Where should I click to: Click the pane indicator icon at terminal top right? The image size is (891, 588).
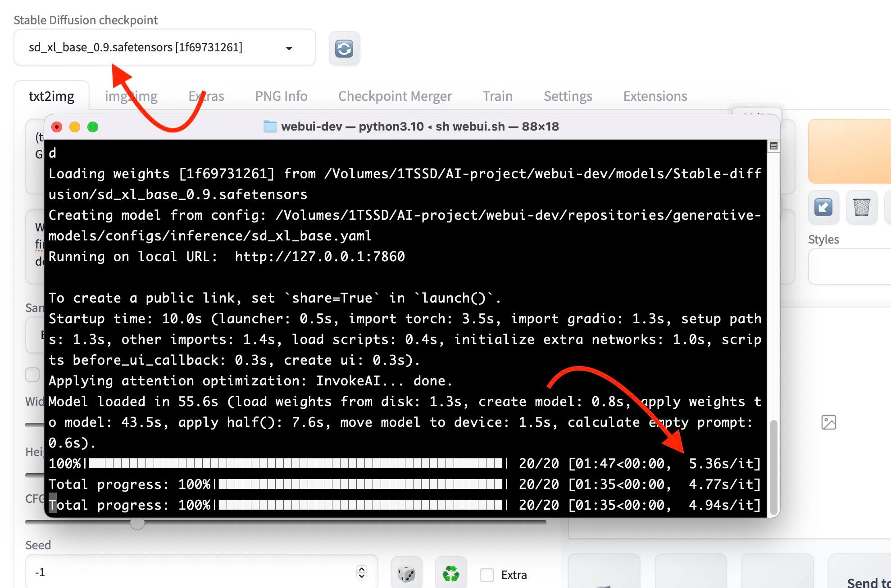(773, 145)
